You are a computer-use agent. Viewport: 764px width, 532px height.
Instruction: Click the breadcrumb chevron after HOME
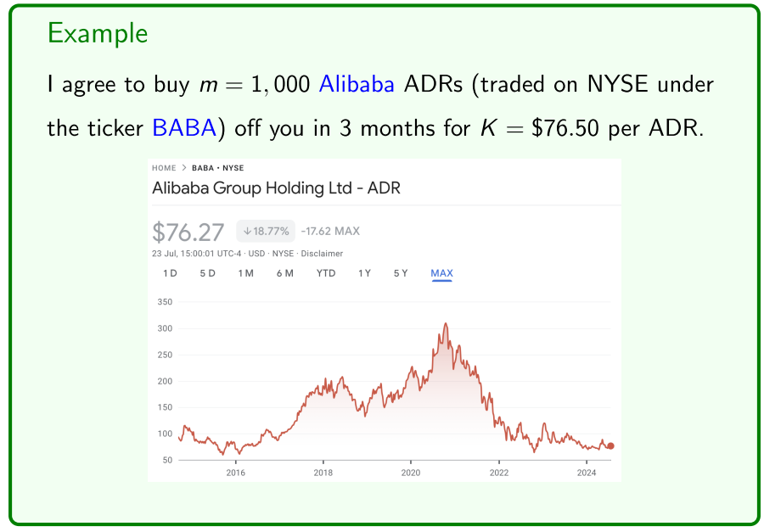coord(184,168)
